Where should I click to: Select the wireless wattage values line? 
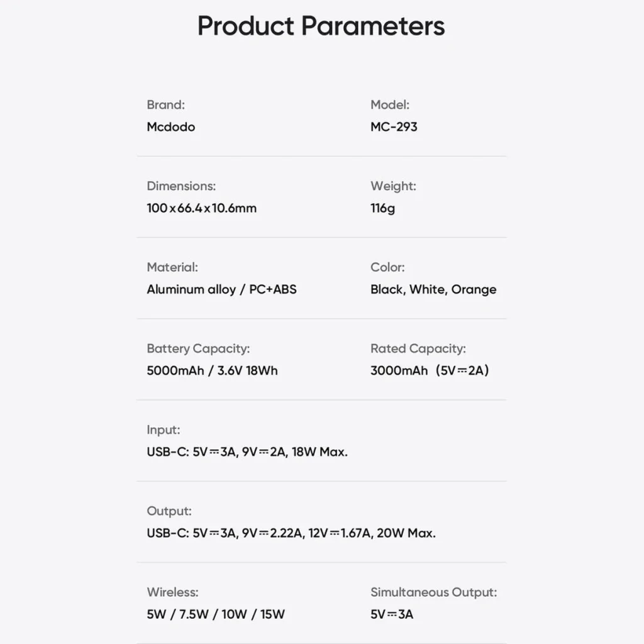(216, 614)
